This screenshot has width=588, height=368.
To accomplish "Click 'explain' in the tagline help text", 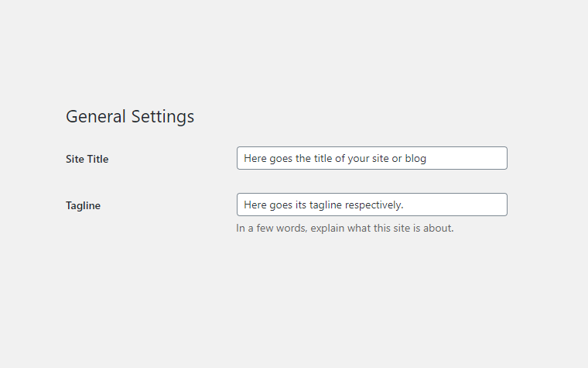I will point(327,228).
